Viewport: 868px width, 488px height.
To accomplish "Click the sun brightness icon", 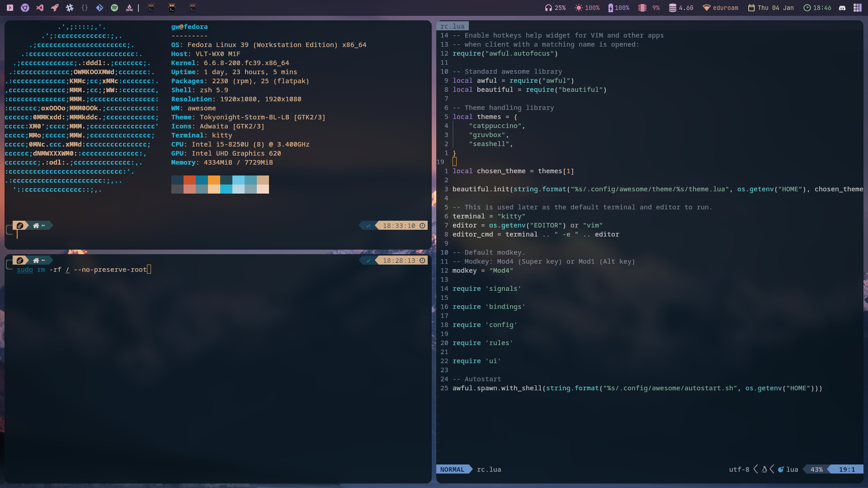I will 579,8.
